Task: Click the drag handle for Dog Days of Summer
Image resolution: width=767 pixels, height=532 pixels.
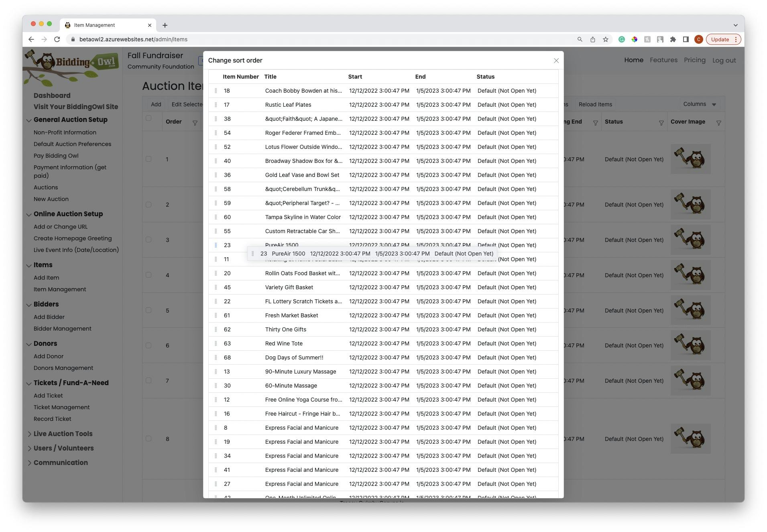Action: 216,358
